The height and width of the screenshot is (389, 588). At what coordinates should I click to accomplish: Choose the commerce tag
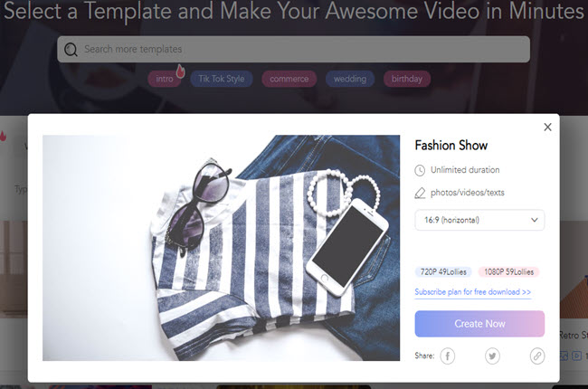click(x=289, y=79)
